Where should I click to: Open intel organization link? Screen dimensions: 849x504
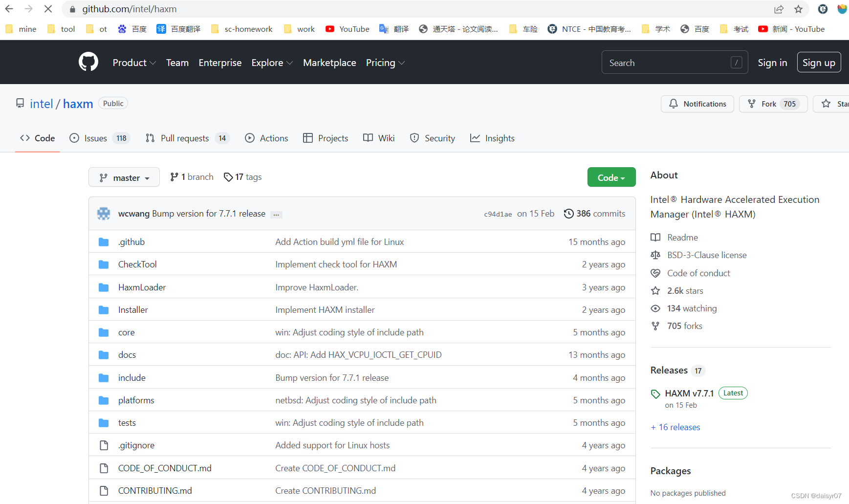[41, 104]
